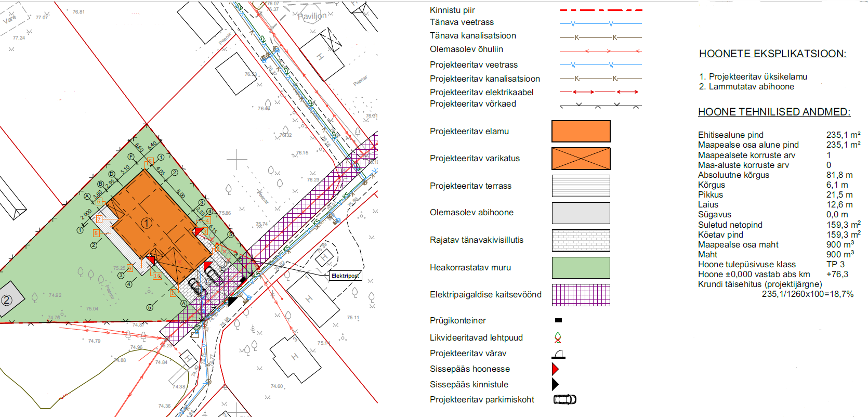868x417 pixels.
Task: Click the Likvideeritavad lehtpuud tree symbol
Action: [558, 338]
